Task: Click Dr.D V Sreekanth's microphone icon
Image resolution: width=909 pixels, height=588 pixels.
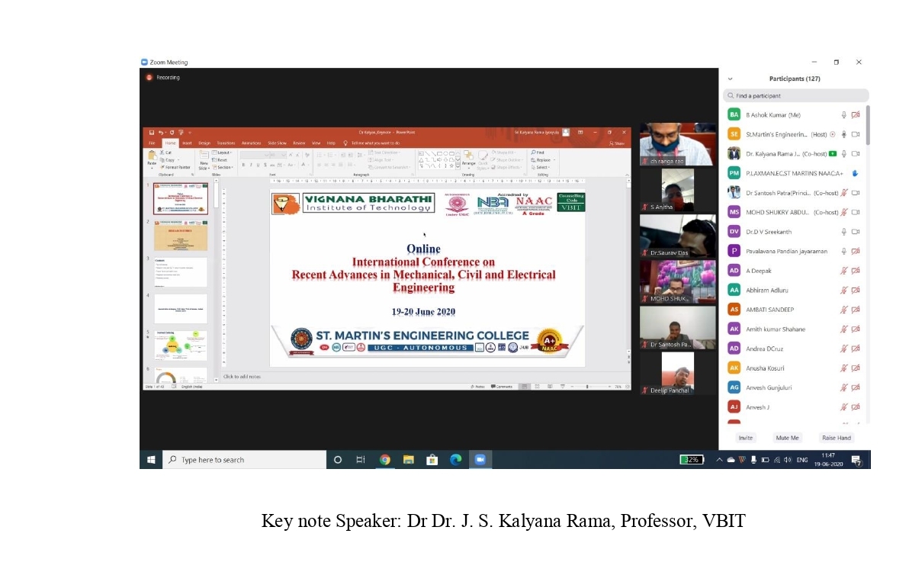Action: (843, 231)
